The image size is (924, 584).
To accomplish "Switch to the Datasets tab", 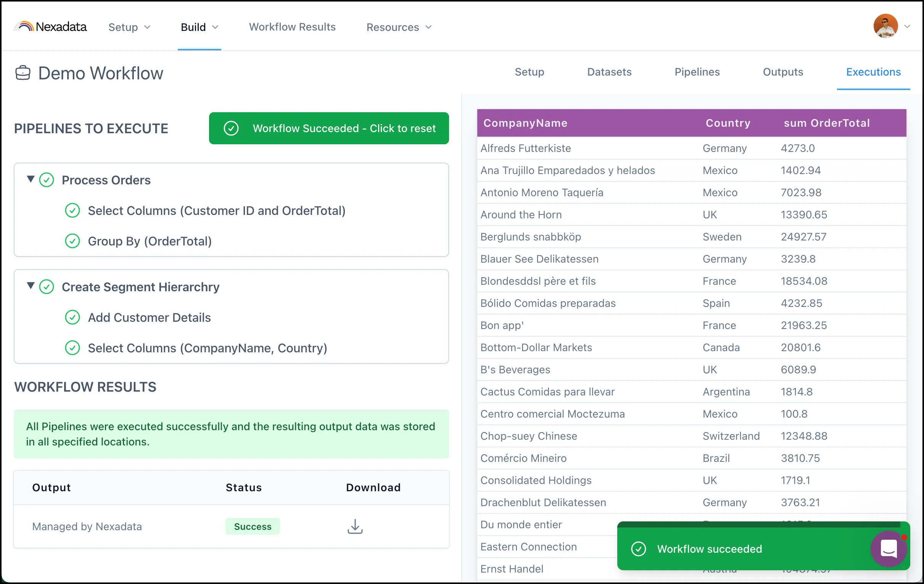I will [x=609, y=72].
